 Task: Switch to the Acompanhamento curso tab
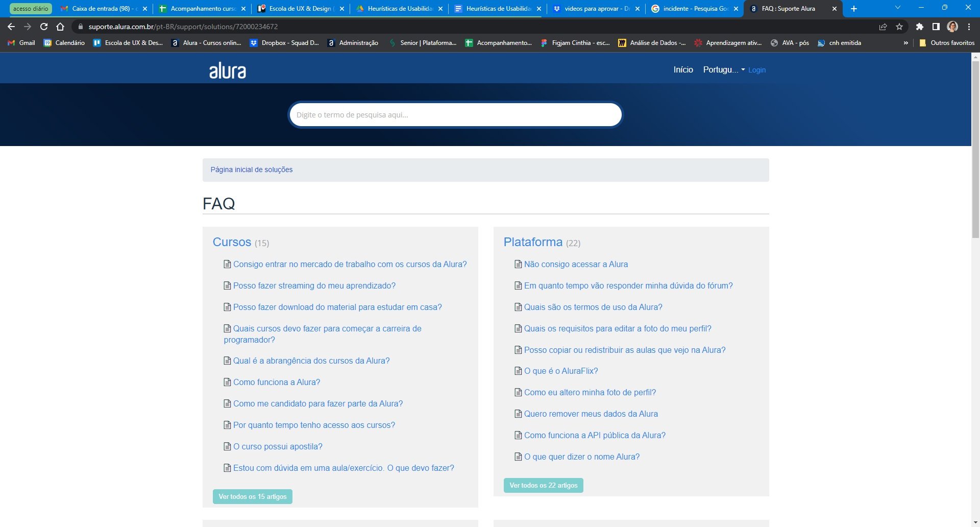tap(201, 9)
